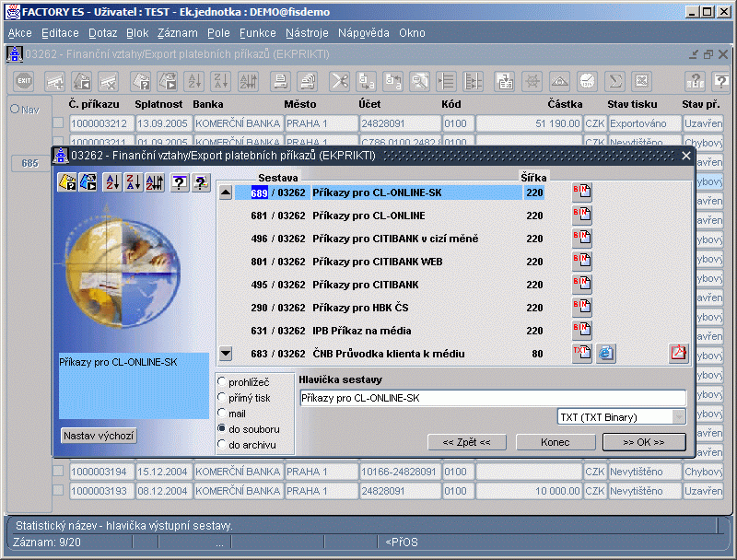Click the scissors icon in the main toolbar
Viewport: 737px width, 560px height.
point(340,81)
